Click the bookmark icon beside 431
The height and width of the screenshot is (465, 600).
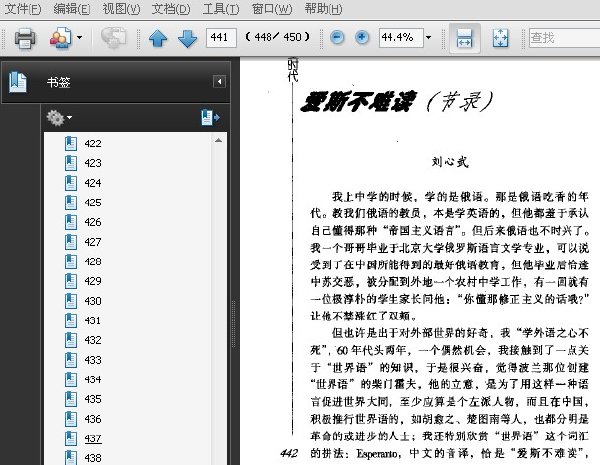click(71, 320)
